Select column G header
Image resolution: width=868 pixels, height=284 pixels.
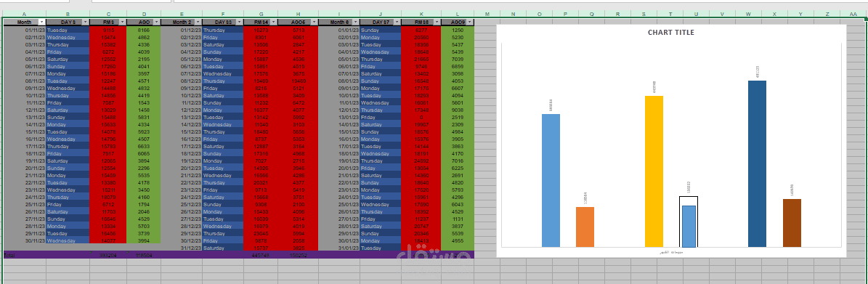pos(261,14)
